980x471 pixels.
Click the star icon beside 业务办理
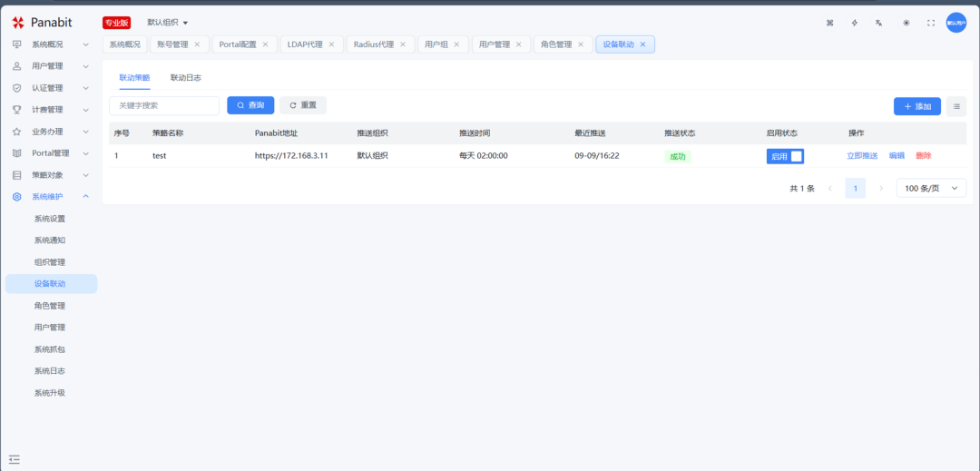pyautogui.click(x=17, y=132)
